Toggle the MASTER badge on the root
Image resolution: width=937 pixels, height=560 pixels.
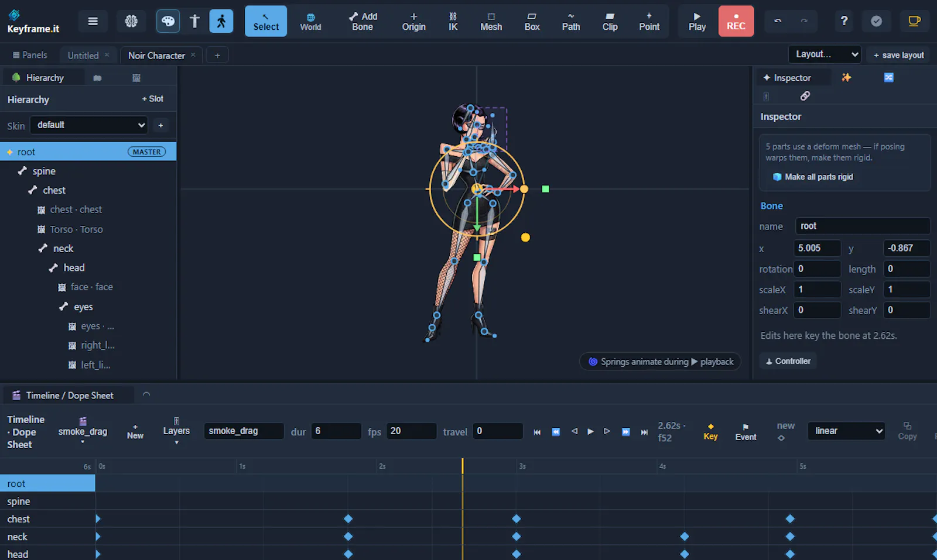tap(146, 152)
